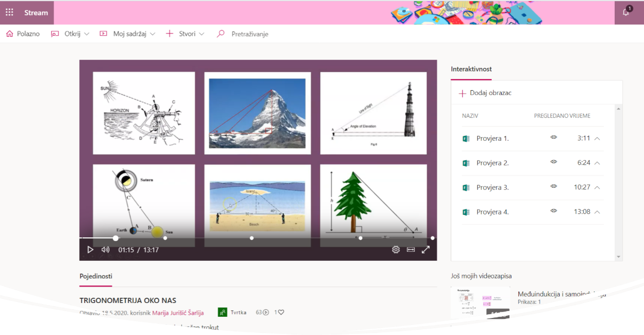The image size is (644, 335).
Task: Select the Interaktivnost tab
Action: [471, 69]
